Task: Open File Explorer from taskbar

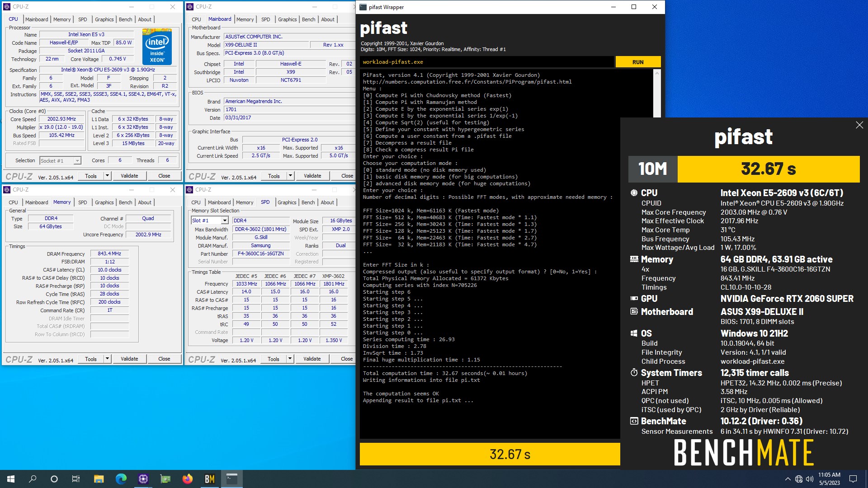Action: pyautogui.click(x=99, y=479)
